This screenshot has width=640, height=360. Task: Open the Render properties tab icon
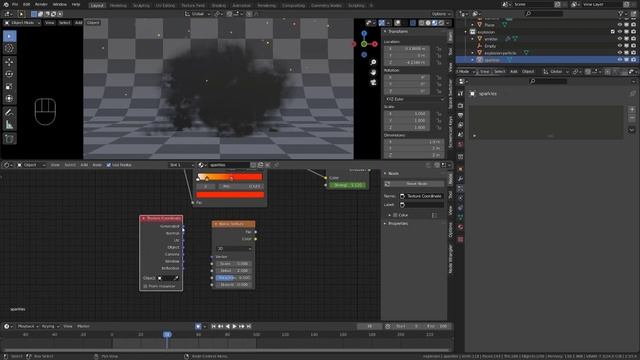[460, 106]
